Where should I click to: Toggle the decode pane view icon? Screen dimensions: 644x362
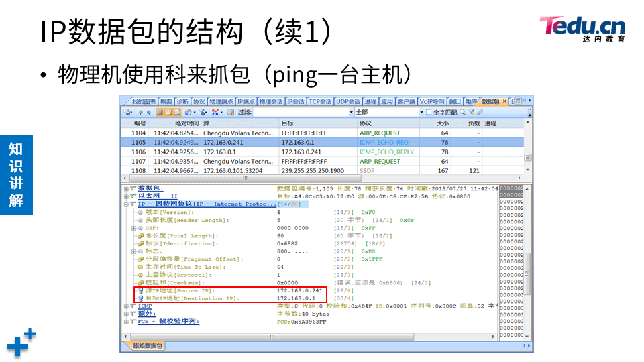tap(168, 112)
